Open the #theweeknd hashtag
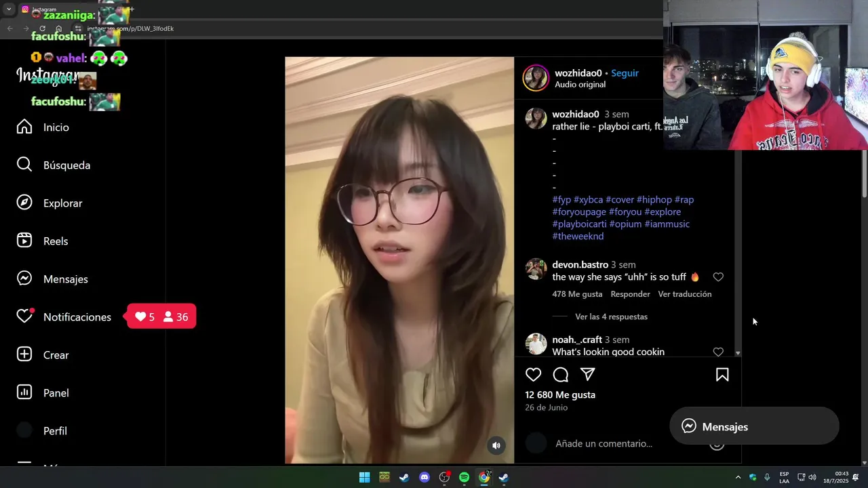Screen dimensions: 868x488 578,236
